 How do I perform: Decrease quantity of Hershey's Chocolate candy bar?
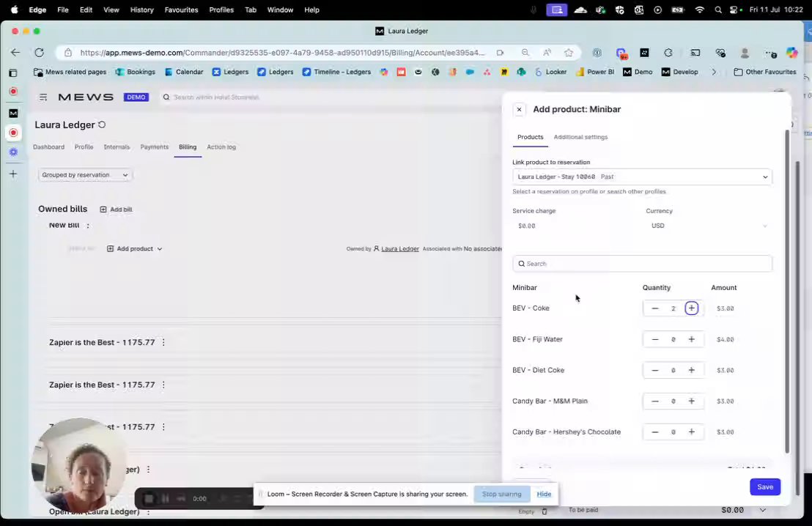pos(655,431)
